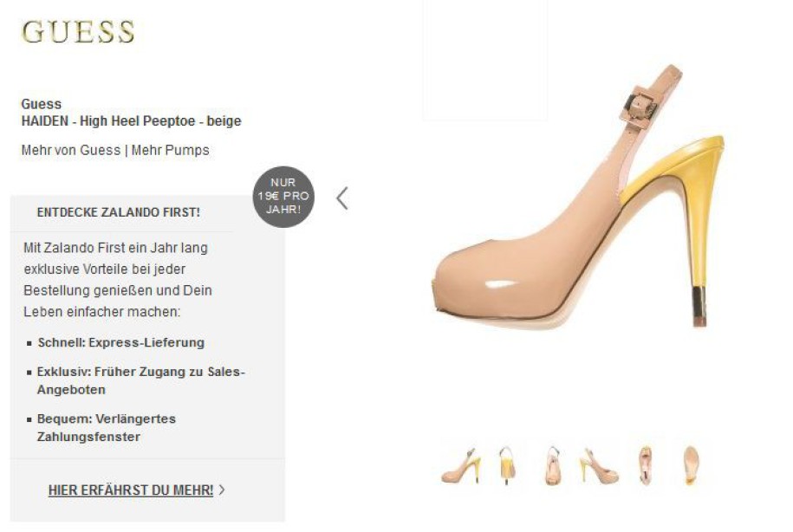Select the sole-view shoe thumbnail
The image size is (793, 532).
(x=691, y=465)
